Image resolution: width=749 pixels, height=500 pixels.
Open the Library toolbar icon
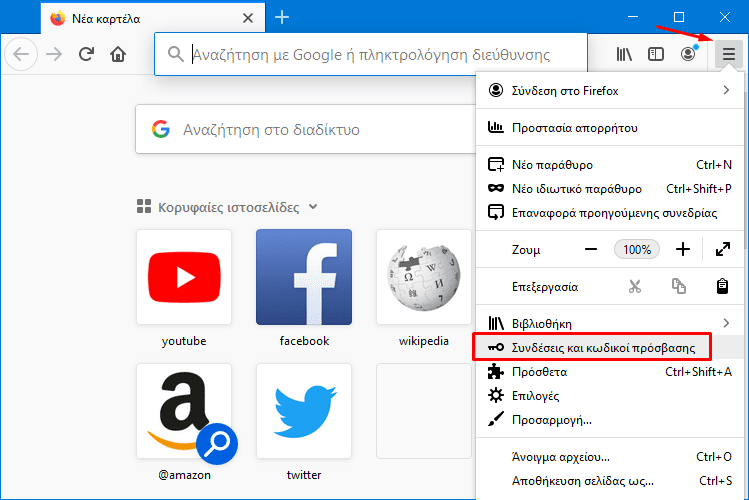pos(624,54)
